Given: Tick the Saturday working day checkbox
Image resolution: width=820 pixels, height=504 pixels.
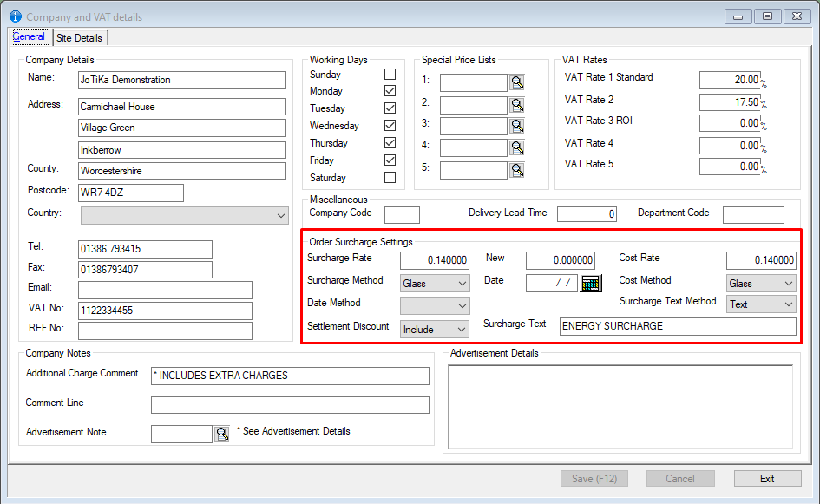Looking at the screenshot, I should (390, 178).
